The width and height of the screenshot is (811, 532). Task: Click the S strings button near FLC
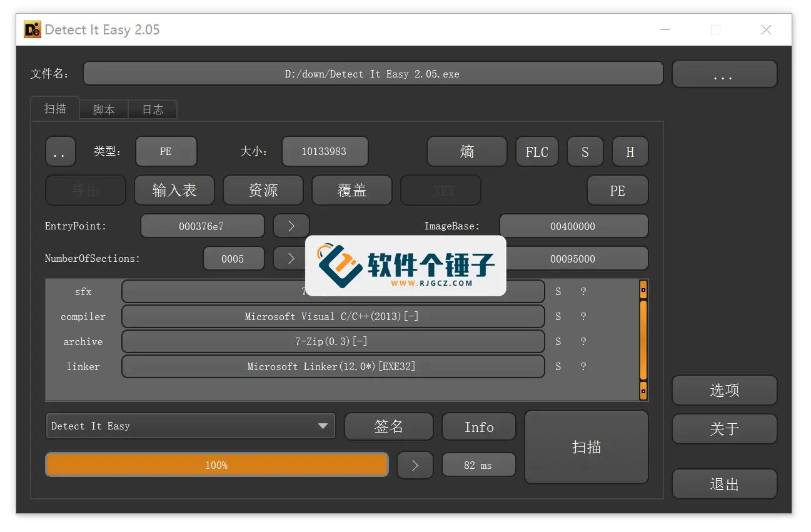click(x=585, y=151)
